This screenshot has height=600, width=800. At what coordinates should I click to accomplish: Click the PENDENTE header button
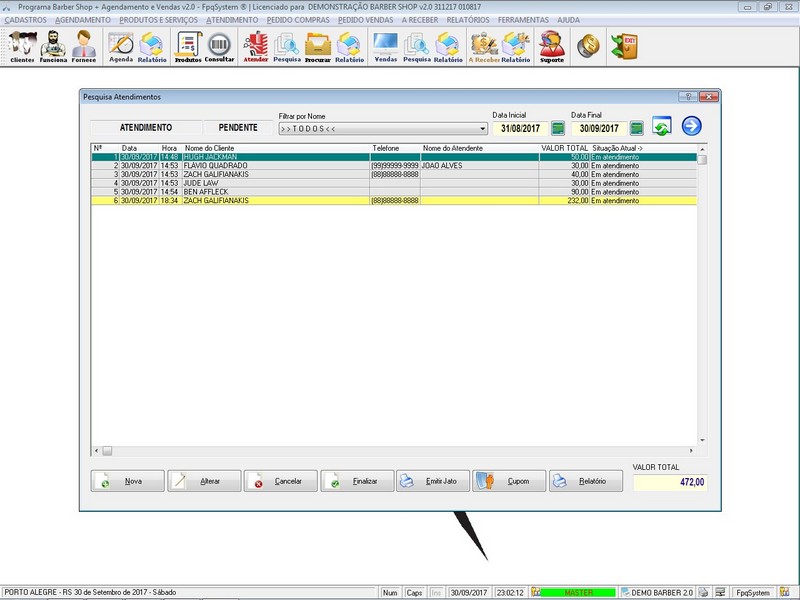pyautogui.click(x=238, y=128)
